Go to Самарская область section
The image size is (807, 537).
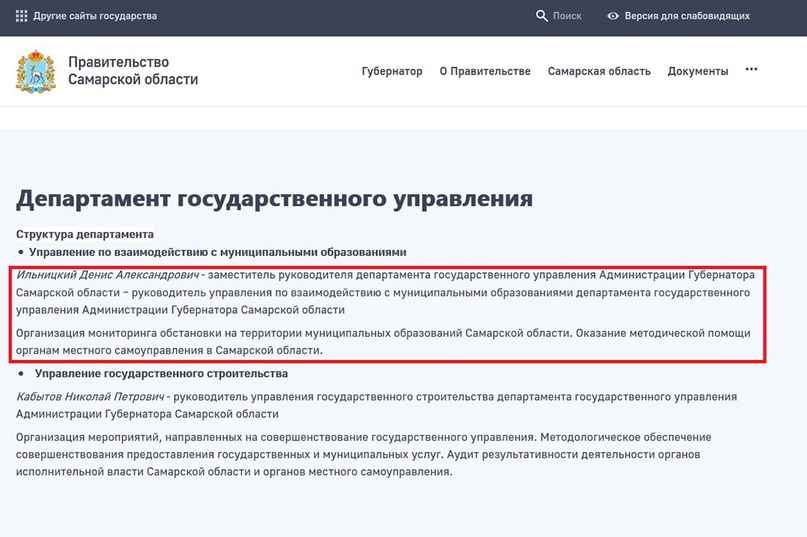(x=599, y=71)
